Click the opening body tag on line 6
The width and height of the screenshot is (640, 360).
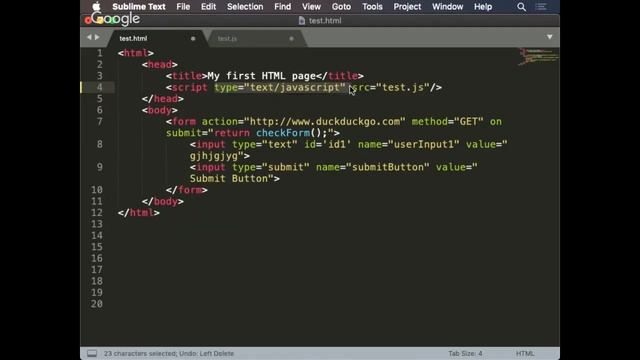tap(160, 110)
